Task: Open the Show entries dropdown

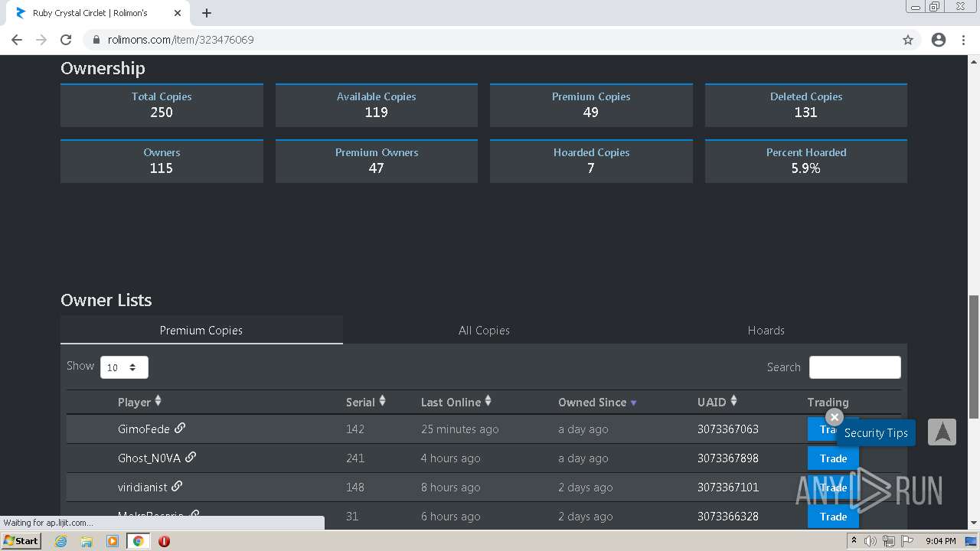Action: 124,367
